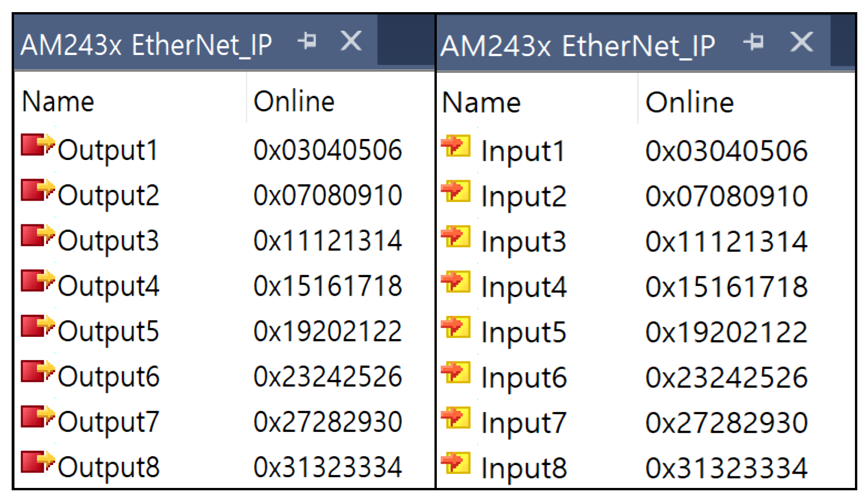Viewport: 868px width, 501px height.
Task: Click the Output6 variable icon
Action: (x=37, y=372)
